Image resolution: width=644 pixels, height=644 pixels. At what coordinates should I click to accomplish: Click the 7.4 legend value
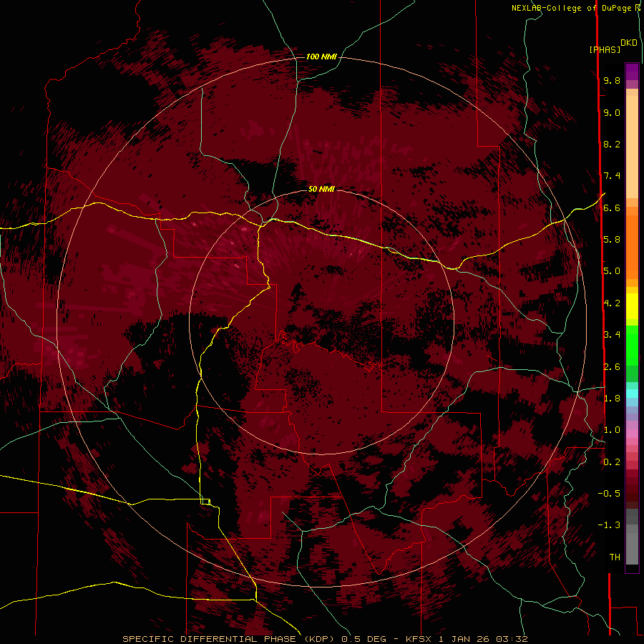(x=612, y=176)
